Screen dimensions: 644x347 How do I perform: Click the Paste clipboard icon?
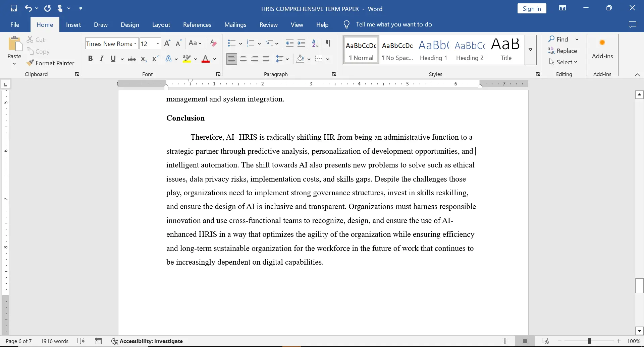14,44
